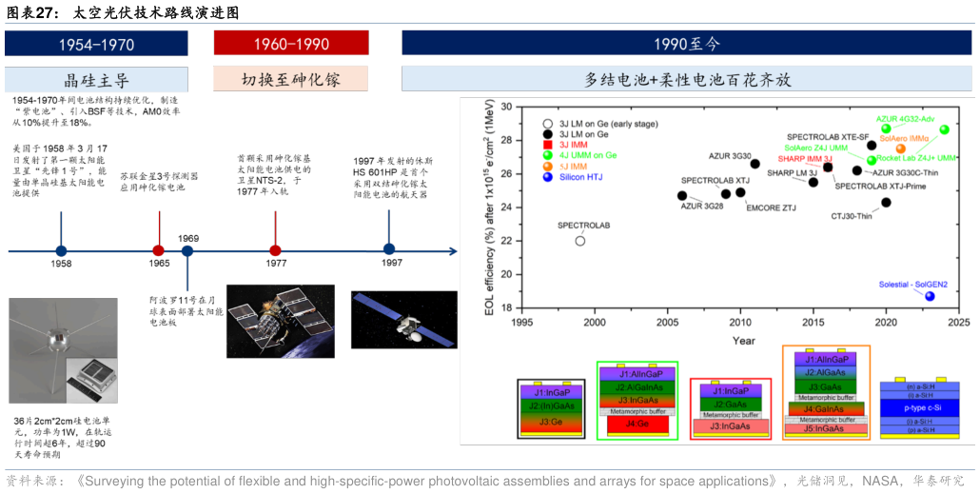Viewport: 980px width, 494px height.
Task: Select the green 4J UMM on Ge legend dot
Action: click(x=547, y=155)
